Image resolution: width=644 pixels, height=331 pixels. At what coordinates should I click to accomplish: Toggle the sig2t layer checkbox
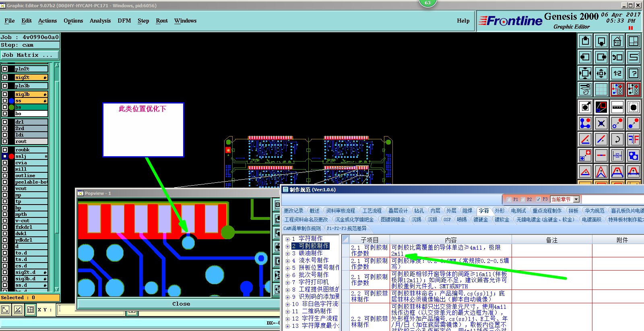5,77
